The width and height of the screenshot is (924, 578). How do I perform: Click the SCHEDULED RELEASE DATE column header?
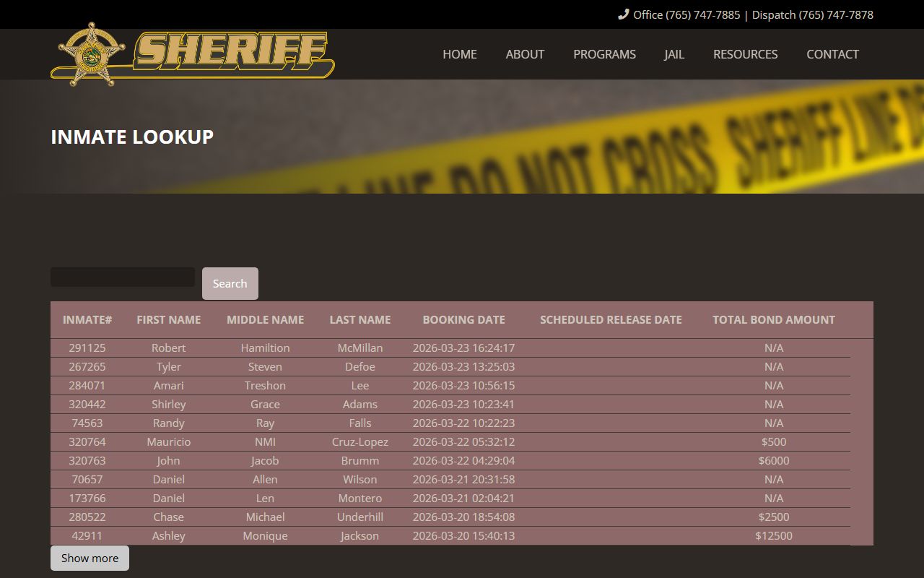[611, 319]
